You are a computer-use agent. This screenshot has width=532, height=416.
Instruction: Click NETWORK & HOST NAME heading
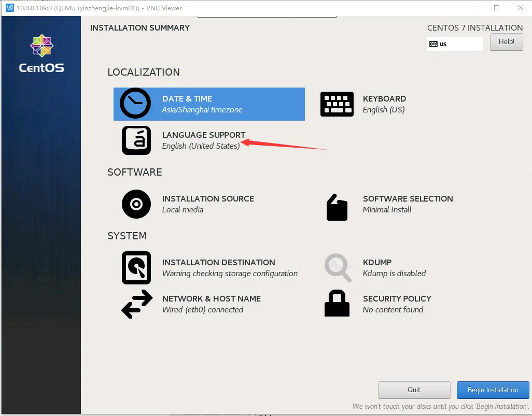212,299
